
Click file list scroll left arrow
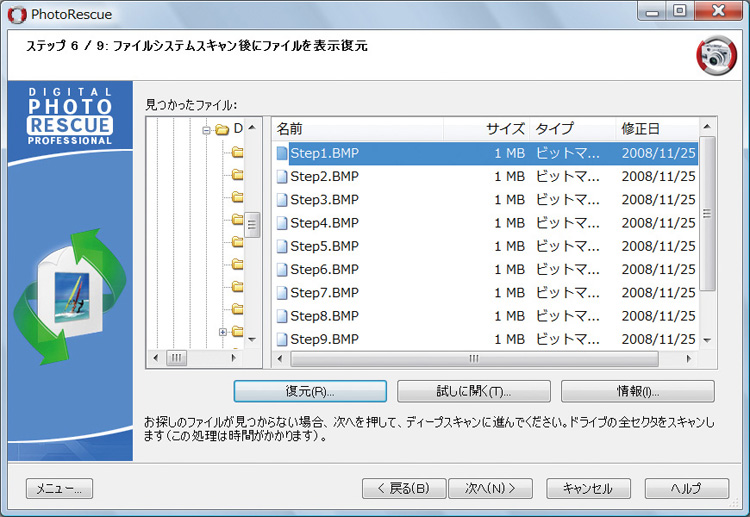click(x=280, y=359)
